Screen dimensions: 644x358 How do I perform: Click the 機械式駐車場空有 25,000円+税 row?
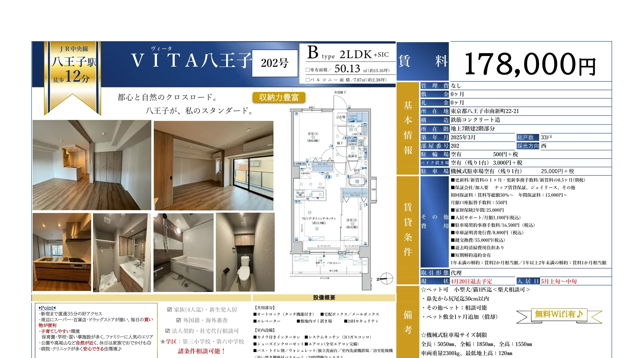pyautogui.click(x=516, y=171)
